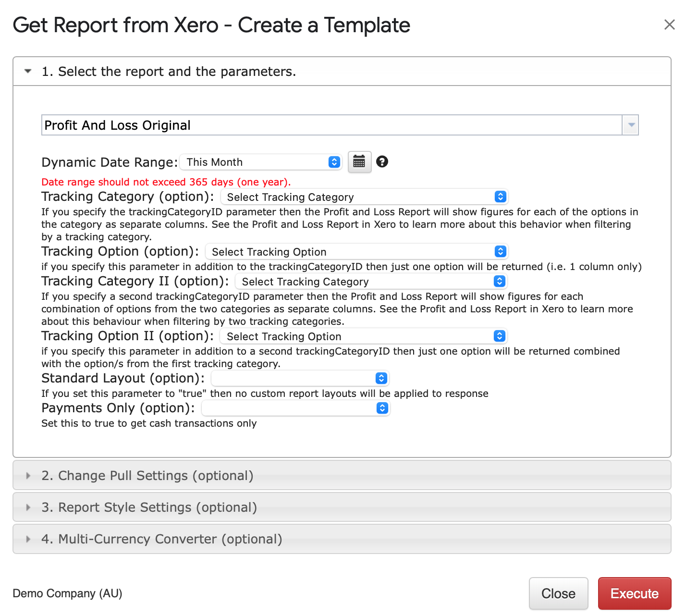
Task: Click the 'Get Report from Xero - Create a Template' title
Action: click(211, 25)
